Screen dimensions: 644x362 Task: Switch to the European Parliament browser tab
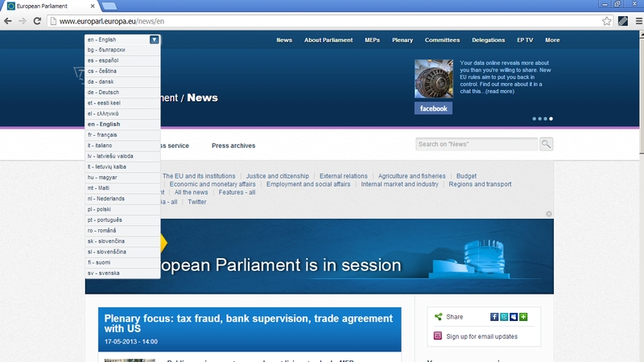click(49, 6)
